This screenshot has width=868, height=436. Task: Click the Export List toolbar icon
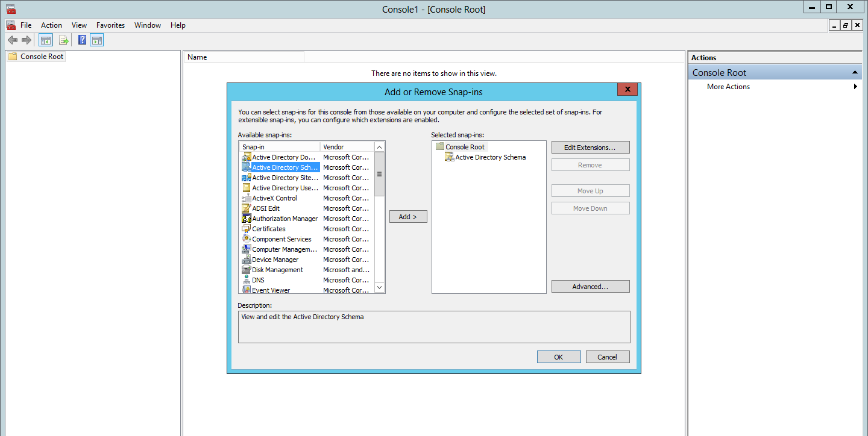click(64, 40)
